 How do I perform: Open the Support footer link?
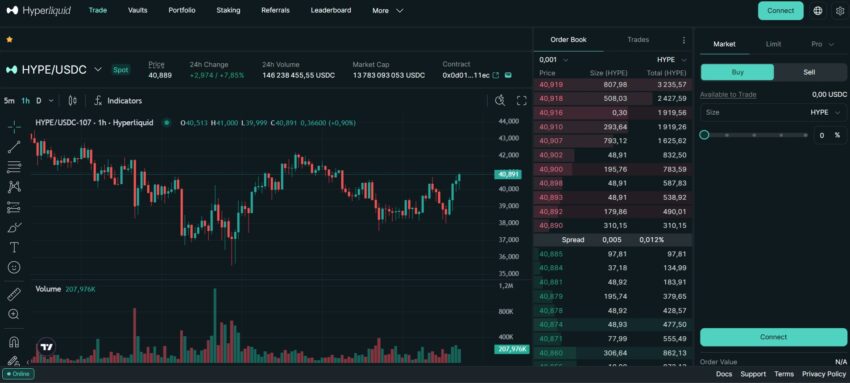tap(753, 374)
